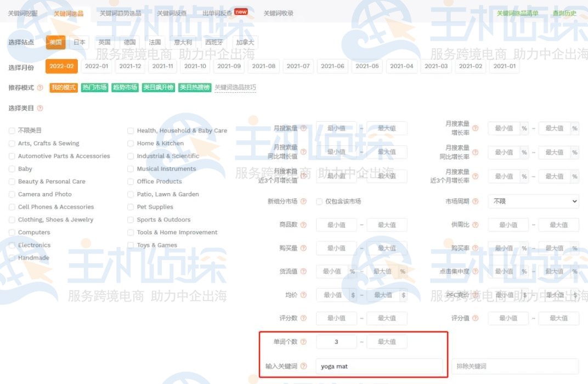This screenshot has width=588, height=384.
Task: Check Office Products category
Action: (131, 182)
